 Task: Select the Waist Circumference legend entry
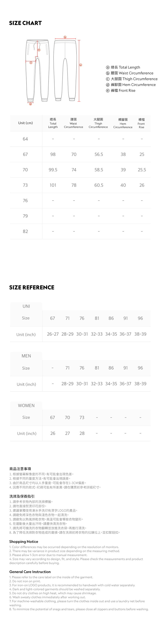130,73
